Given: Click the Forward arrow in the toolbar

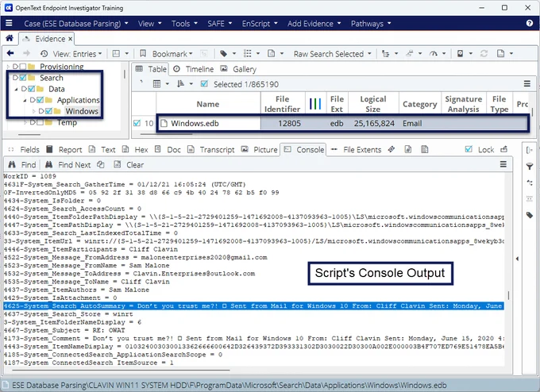Looking at the screenshot, I should coord(26,53).
